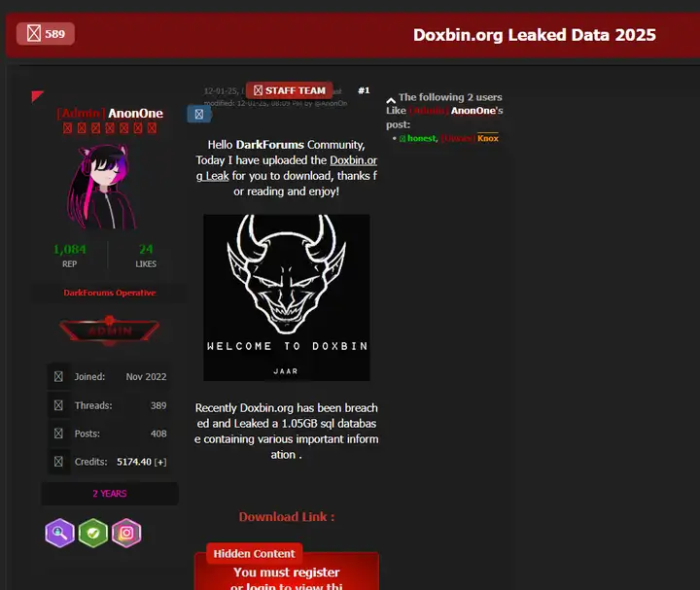This screenshot has height=590, width=700.
Task: Click the Credits row icon
Action: (58, 462)
